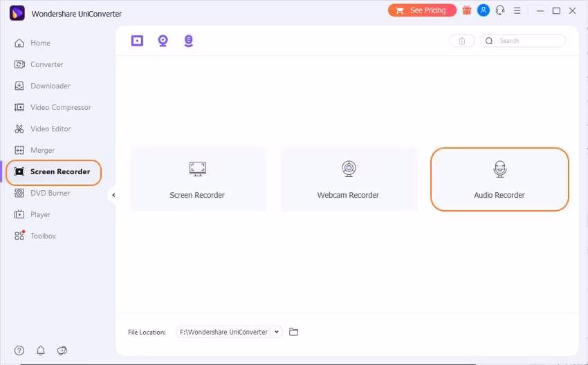Click the help question mark icon
The image size is (588, 365).
(x=19, y=350)
